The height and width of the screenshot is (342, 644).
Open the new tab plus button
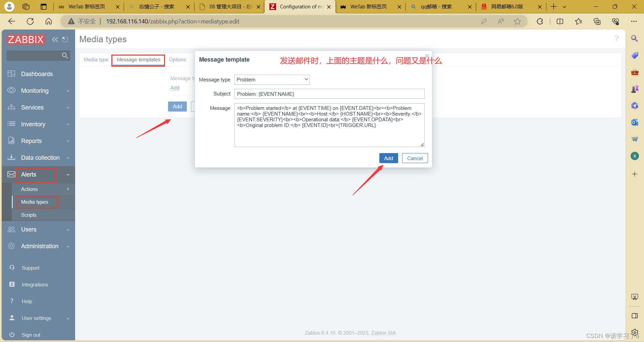(554, 7)
